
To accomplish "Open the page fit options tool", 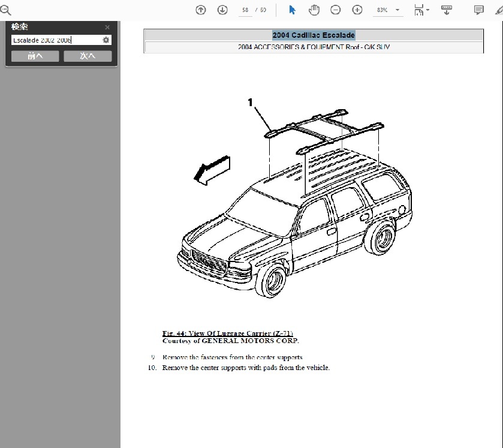I will [419, 10].
